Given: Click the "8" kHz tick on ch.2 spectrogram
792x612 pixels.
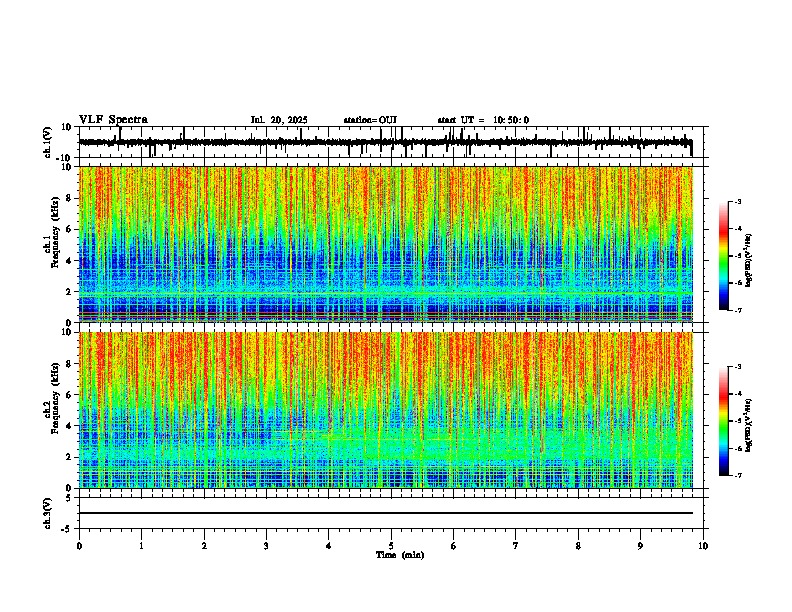Looking at the screenshot, I should point(70,364).
